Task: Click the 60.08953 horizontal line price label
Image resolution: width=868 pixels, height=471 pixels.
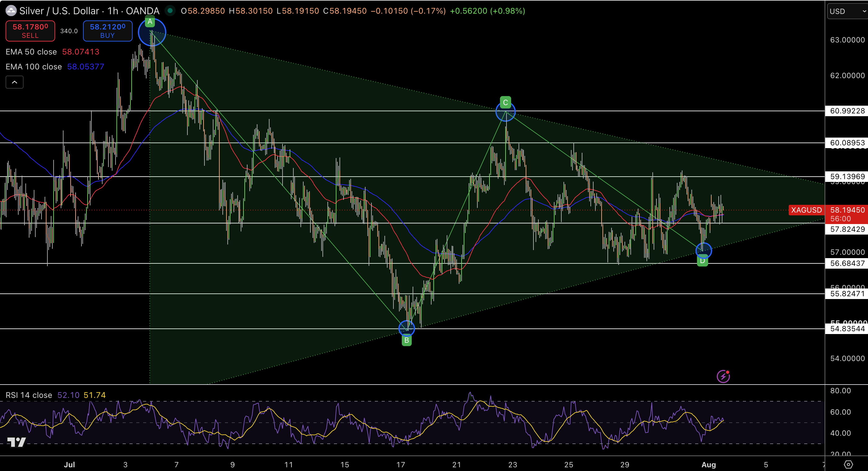Action: (x=847, y=143)
